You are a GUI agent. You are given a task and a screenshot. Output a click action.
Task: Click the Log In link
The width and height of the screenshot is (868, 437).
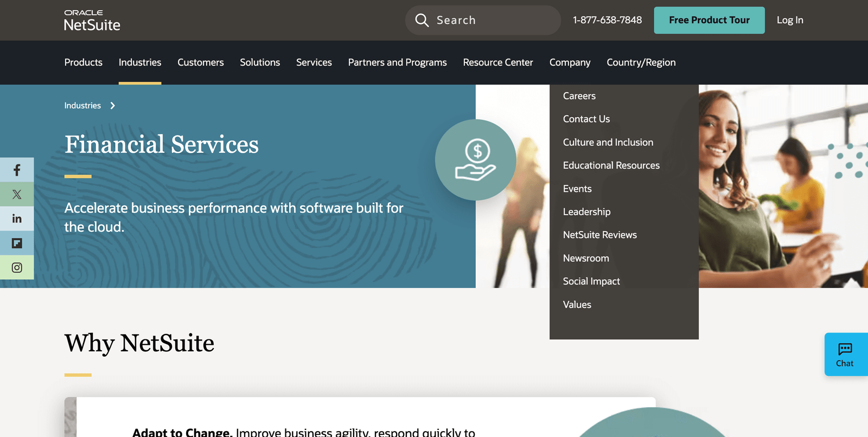point(790,20)
